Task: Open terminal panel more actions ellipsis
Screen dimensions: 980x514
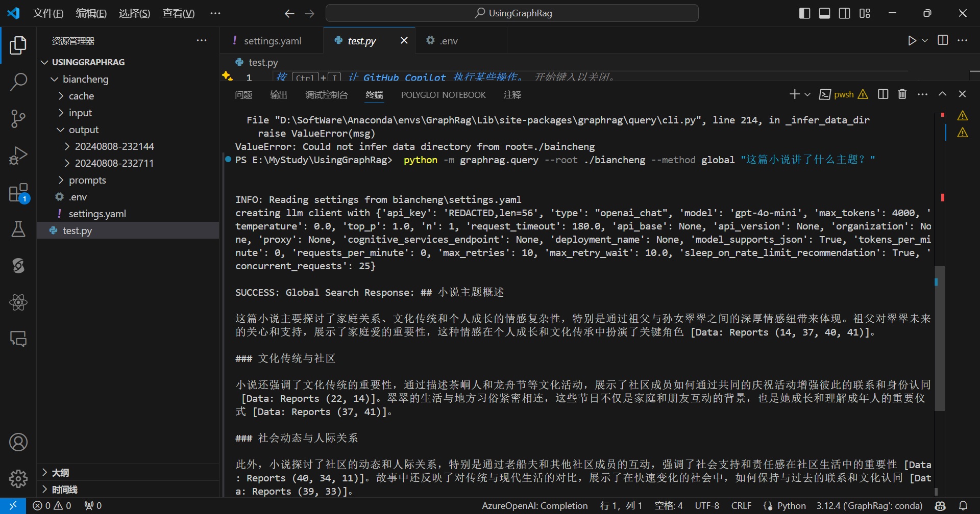Action: pyautogui.click(x=922, y=94)
